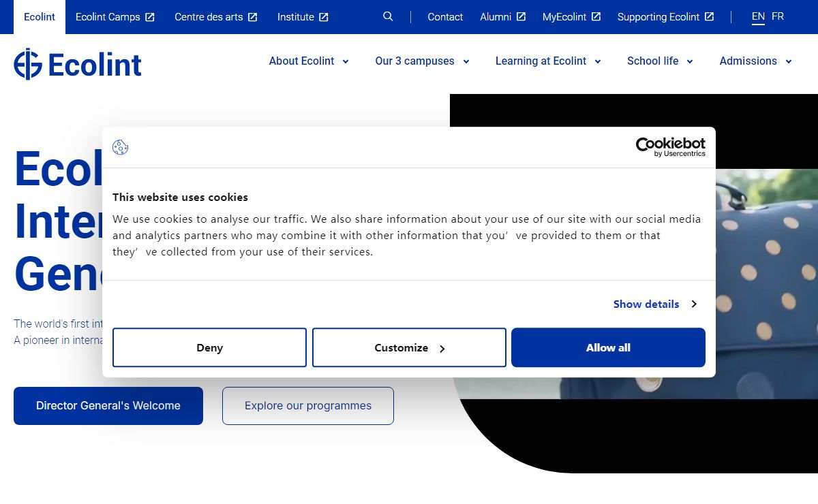Click the 'This website uses cookies' heading
818x504 pixels.
180,198
